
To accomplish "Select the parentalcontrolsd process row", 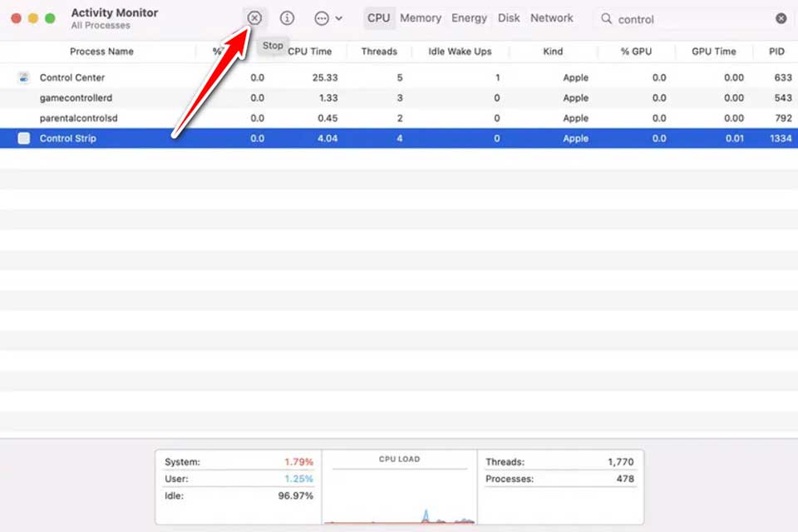I will tap(399, 118).
